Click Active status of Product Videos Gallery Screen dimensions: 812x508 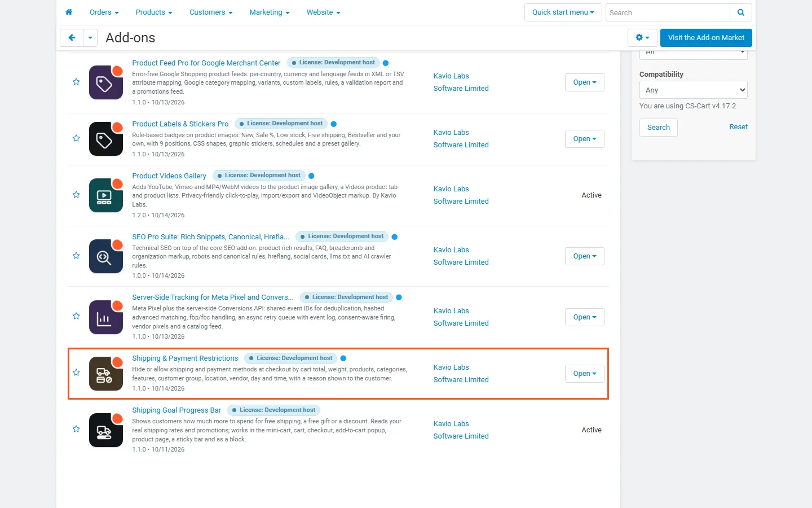coord(592,195)
